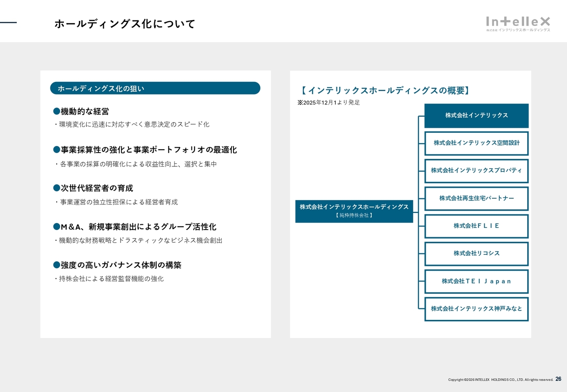
Task: Click the 株式会社FLIE box
Action: coord(476,226)
